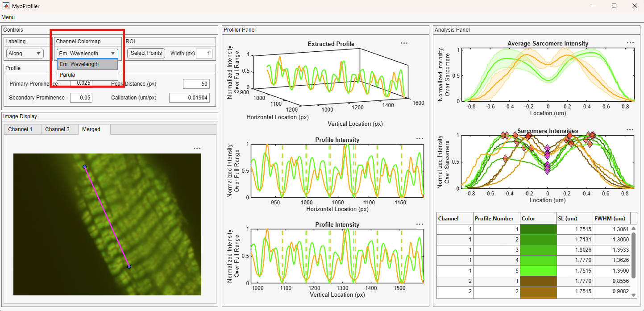Open the Menu item in menu bar
Screen dimensions: 644x311
8,17
